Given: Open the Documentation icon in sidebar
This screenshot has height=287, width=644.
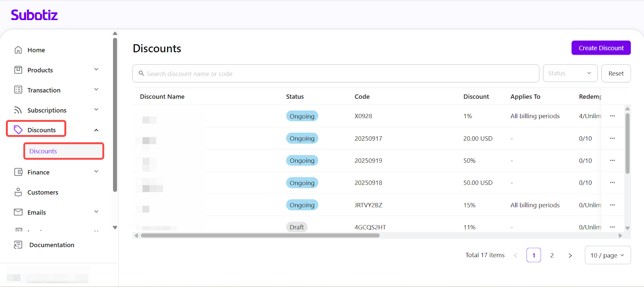Looking at the screenshot, I should (x=18, y=245).
